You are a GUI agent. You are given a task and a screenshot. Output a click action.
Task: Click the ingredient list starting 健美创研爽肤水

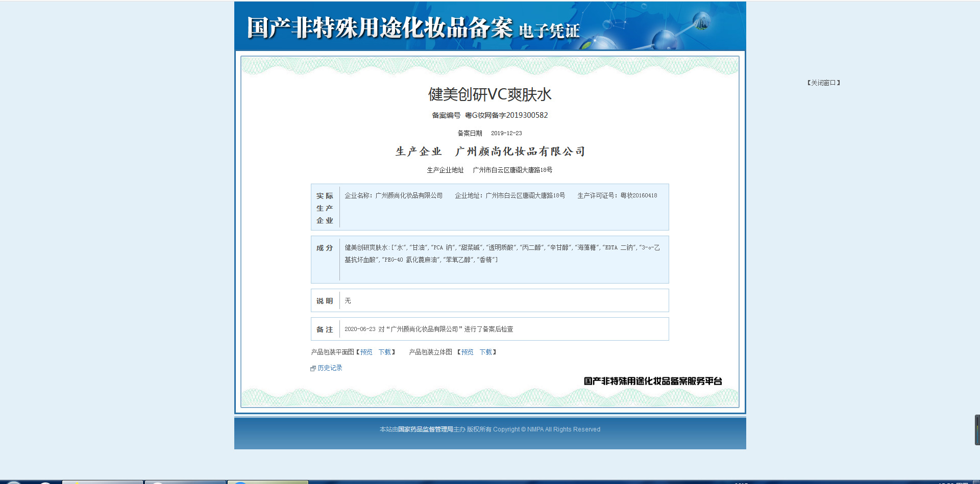[502, 253]
